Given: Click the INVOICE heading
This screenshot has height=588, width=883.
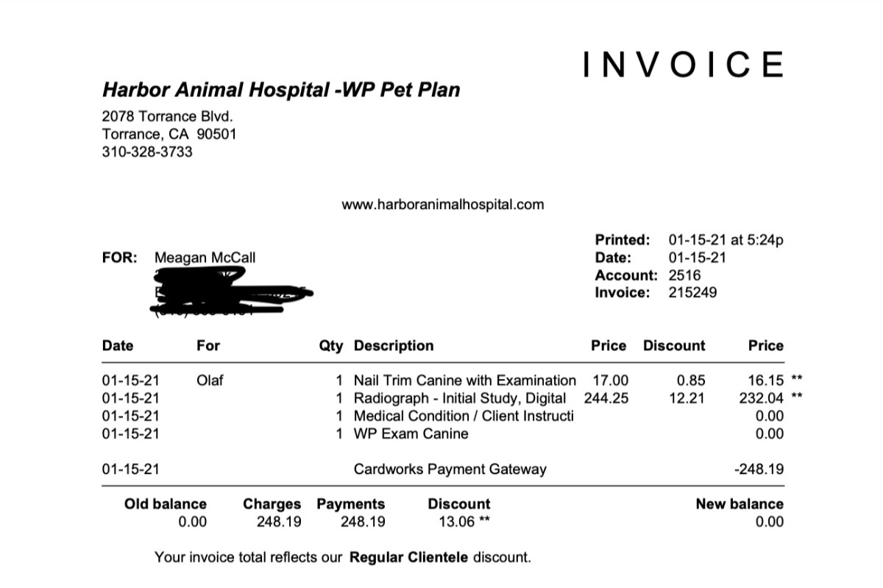Looking at the screenshot, I should pos(684,65).
